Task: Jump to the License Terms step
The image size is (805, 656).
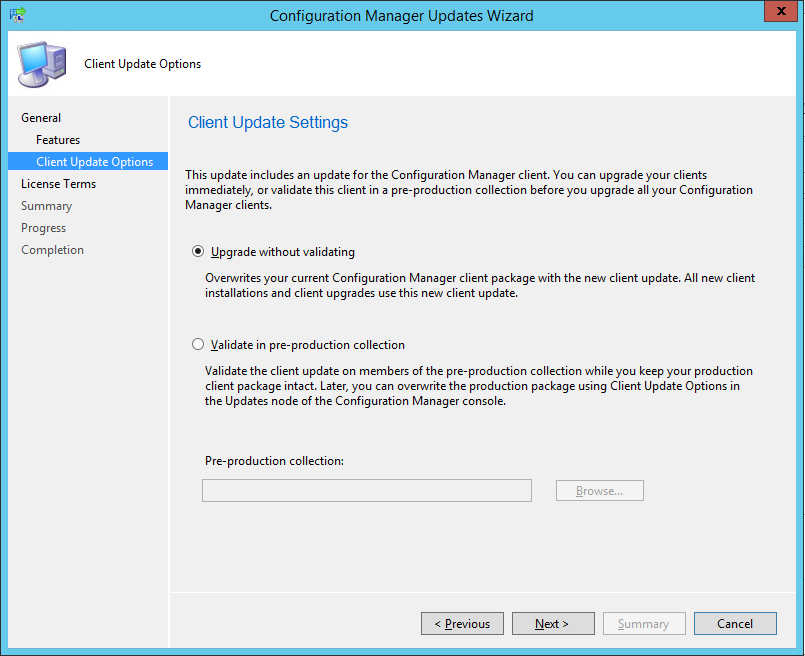Action: (59, 184)
